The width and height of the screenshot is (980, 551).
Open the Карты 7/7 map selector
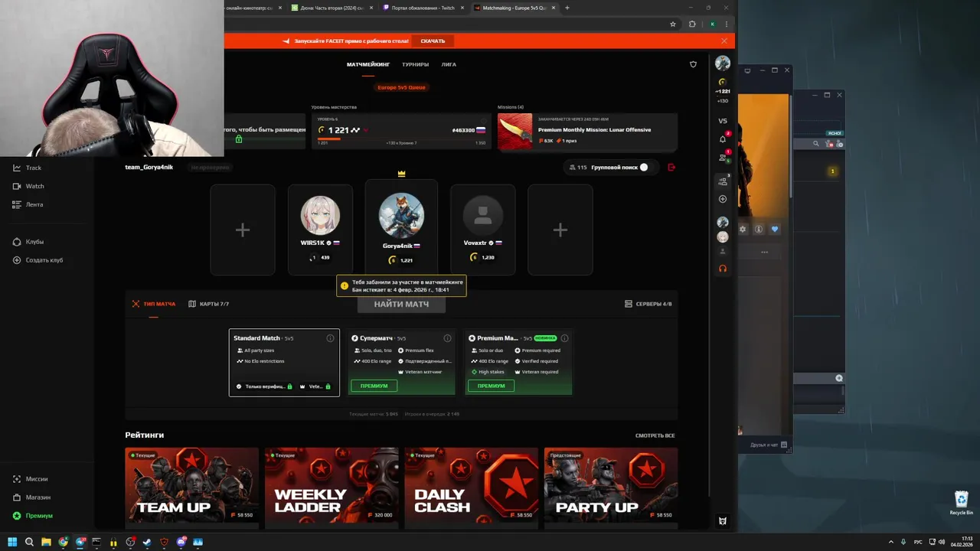[208, 304]
